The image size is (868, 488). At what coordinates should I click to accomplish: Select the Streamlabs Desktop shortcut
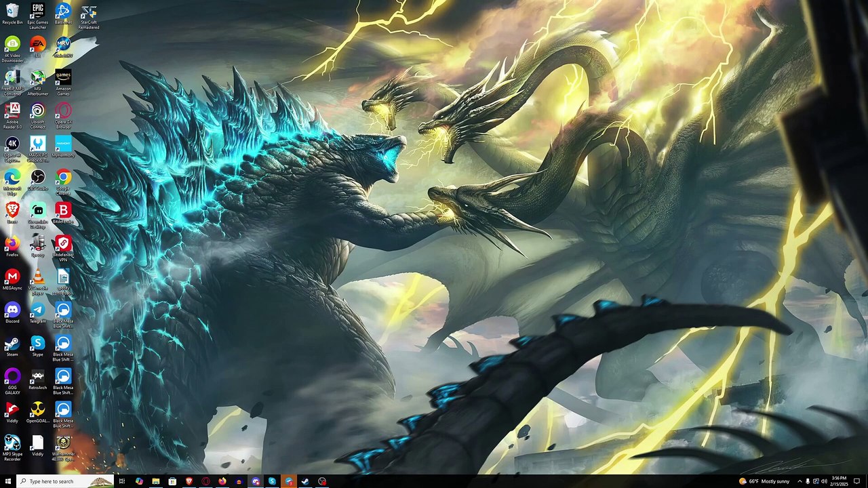pyautogui.click(x=38, y=216)
